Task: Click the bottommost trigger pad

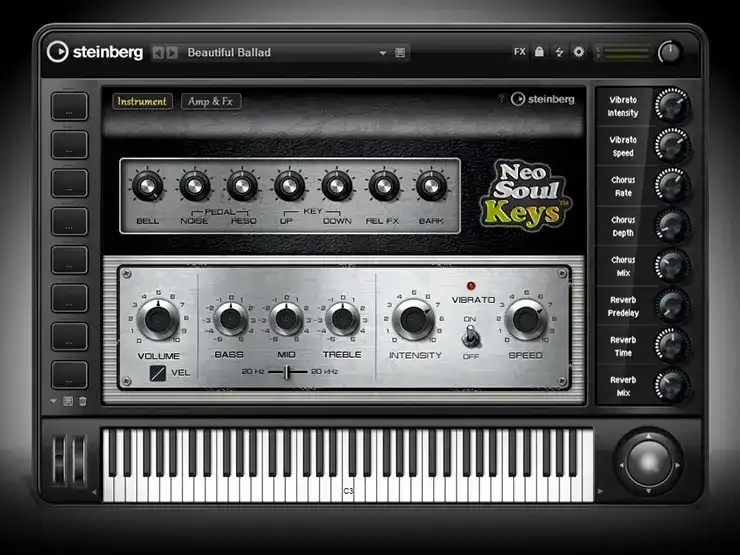Action: (69, 375)
